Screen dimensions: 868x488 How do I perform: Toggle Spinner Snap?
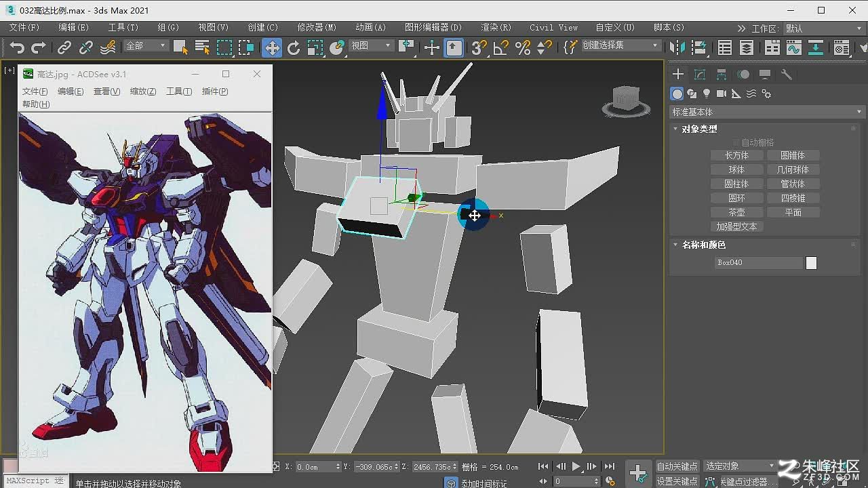[544, 47]
